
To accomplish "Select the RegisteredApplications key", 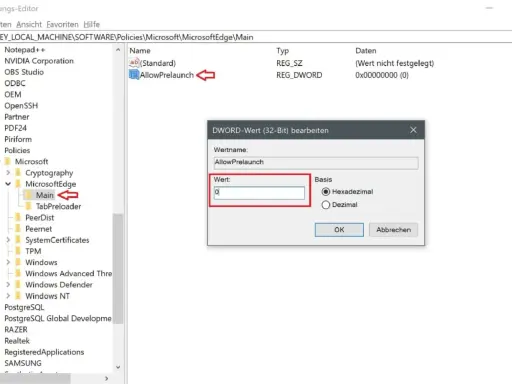I will (44, 352).
